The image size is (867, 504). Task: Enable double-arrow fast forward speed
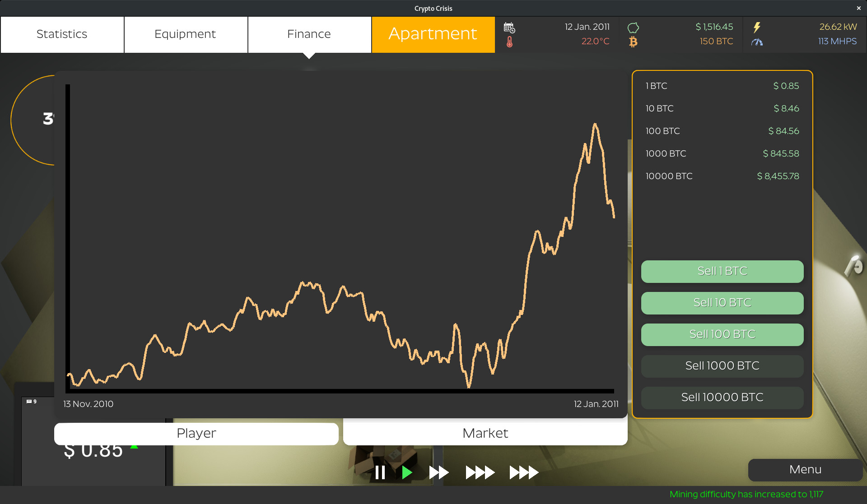438,472
